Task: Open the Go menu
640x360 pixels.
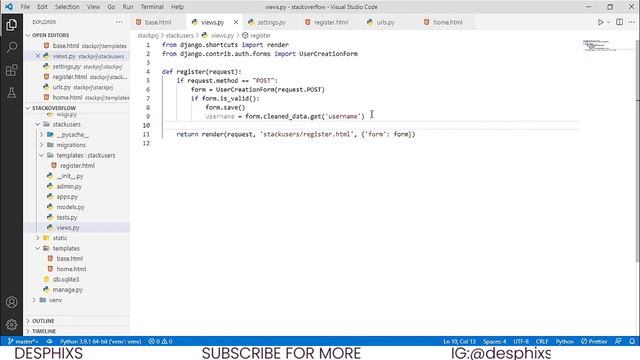Action: 111,7
